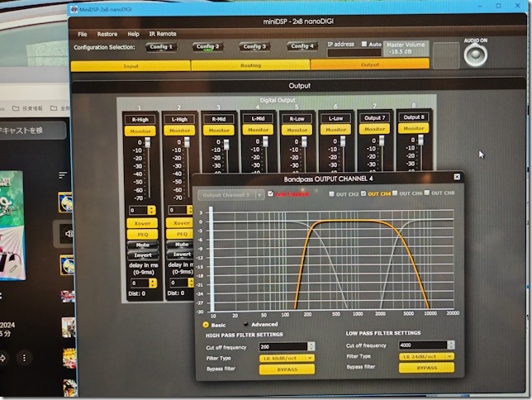Adjust the low pass cut off frequency stepper
This screenshot has height=400, width=532.
451,345
